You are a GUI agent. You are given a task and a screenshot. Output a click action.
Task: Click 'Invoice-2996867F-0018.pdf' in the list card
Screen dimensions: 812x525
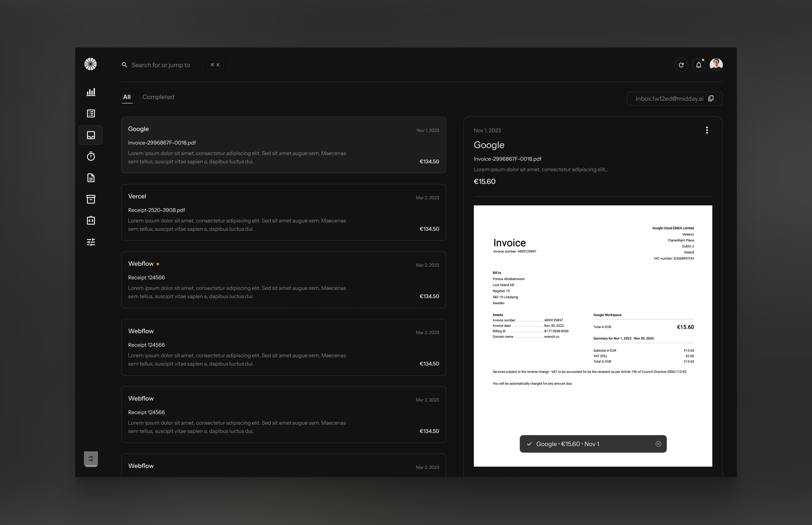pos(162,143)
